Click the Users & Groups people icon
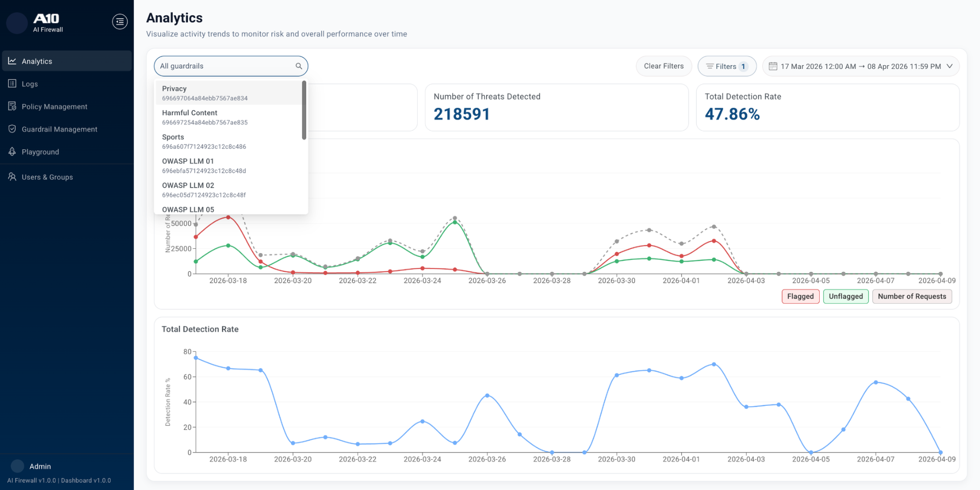 pos(12,177)
